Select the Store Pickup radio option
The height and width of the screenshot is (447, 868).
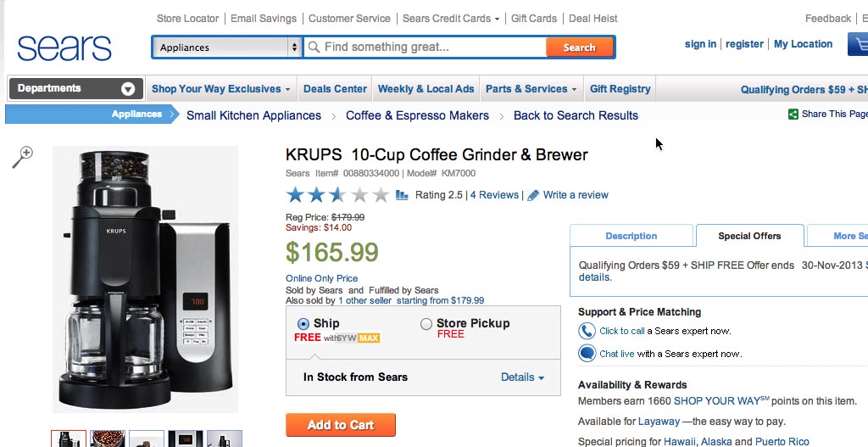[426, 324]
